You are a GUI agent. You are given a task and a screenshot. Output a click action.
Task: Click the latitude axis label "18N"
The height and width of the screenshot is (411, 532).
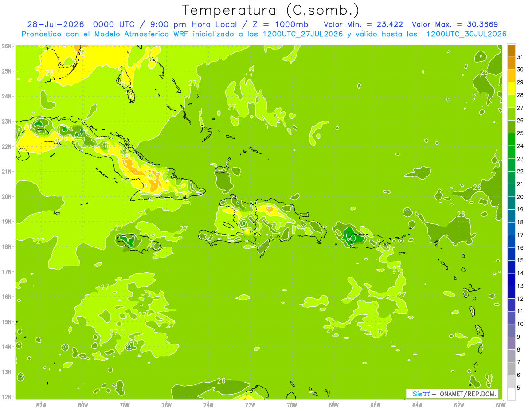click(7, 247)
